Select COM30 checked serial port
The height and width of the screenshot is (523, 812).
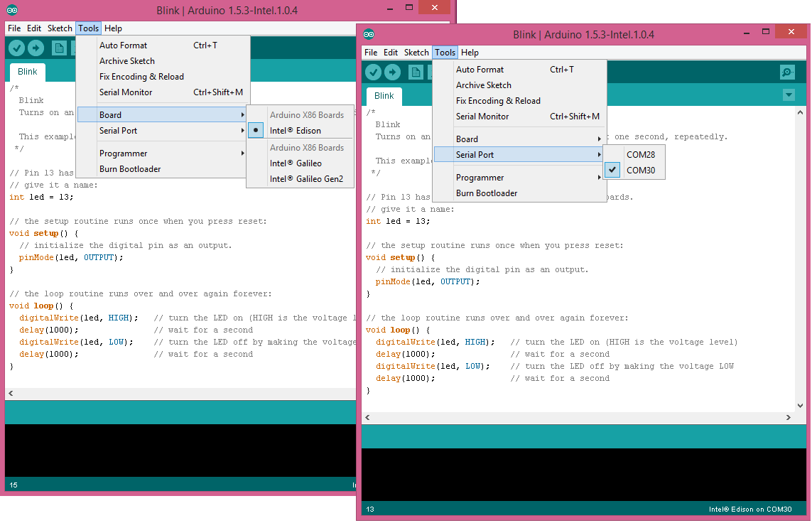click(634, 171)
